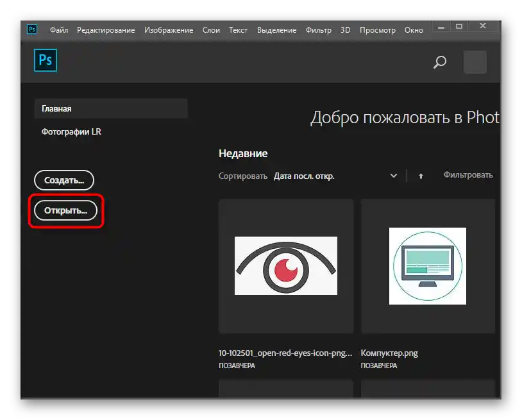Click the small Ps icon in menu bar
This screenshot has width=522, height=420.
pos(32,29)
